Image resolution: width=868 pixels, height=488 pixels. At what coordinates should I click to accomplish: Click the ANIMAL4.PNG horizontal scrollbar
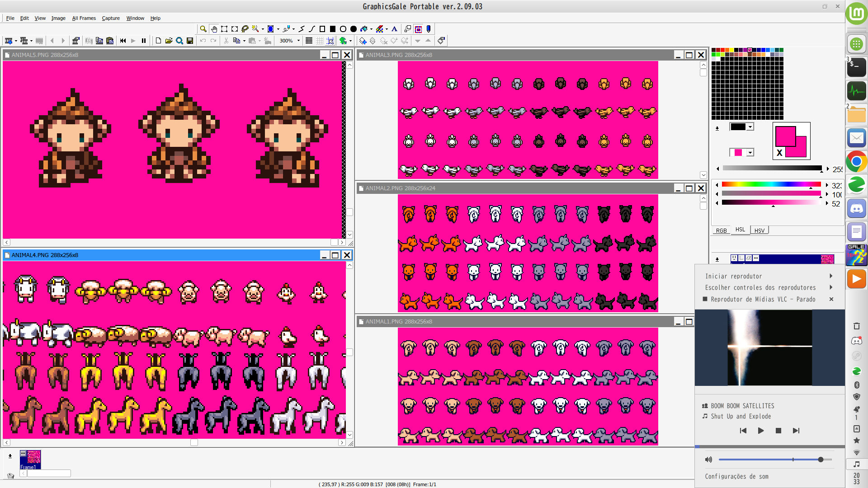click(x=174, y=443)
